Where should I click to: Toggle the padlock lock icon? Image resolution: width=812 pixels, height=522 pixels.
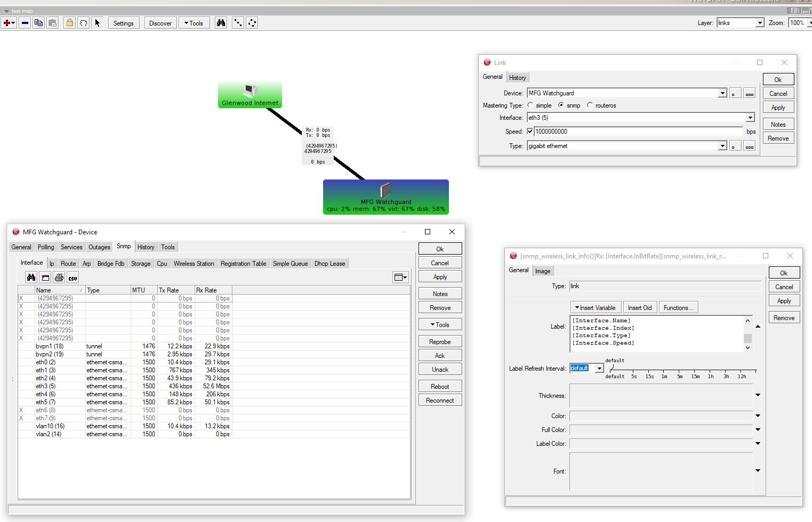tap(69, 23)
